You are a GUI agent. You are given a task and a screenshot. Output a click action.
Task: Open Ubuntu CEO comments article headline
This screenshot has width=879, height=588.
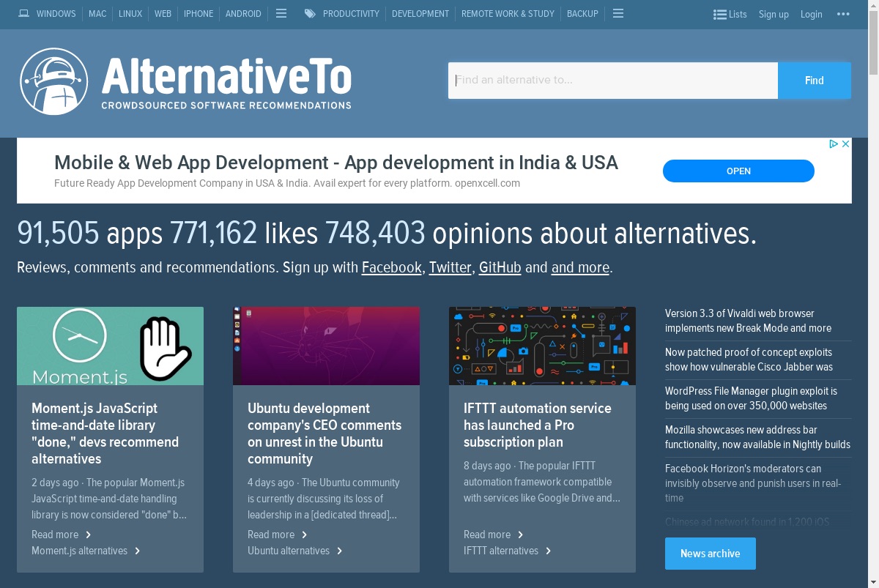coord(324,433)
